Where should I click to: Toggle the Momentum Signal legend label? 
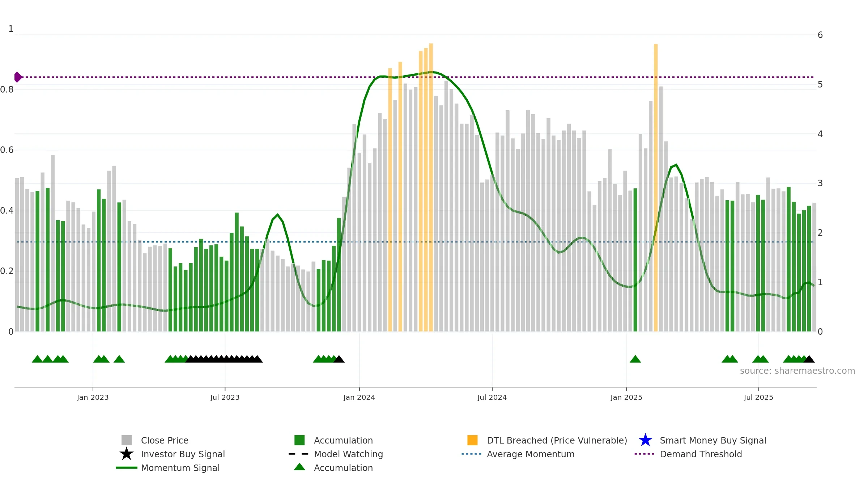[180, 468]
